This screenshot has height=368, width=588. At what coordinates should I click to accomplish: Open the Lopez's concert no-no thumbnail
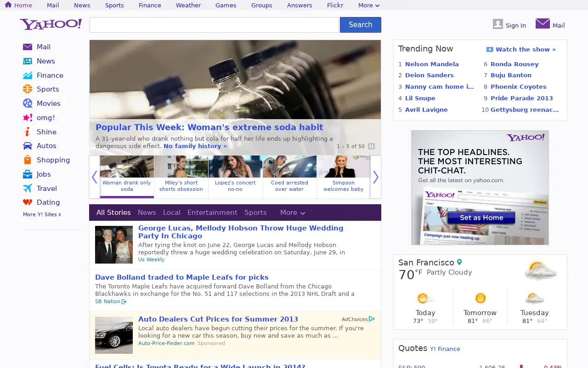pyautogui.click(x=235, y=177)
